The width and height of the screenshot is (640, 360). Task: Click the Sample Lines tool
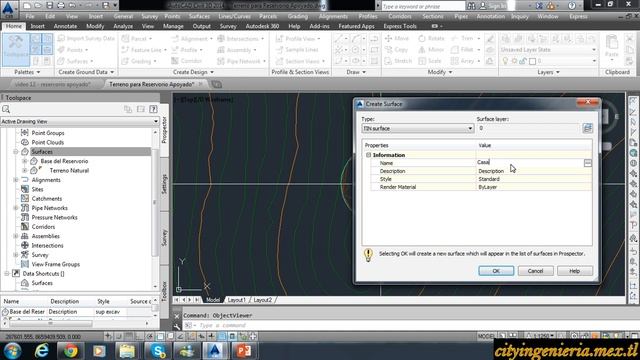[297, 49]
